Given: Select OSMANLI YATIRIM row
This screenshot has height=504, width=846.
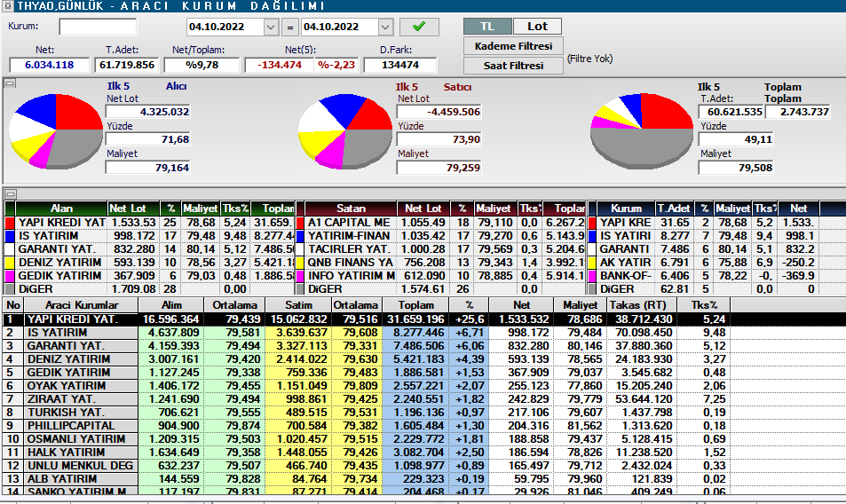Looking at the screenshot, I should [423, 438].
